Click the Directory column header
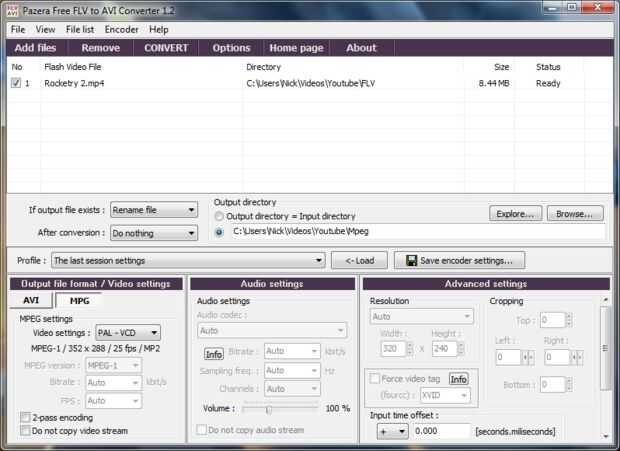 263,67
